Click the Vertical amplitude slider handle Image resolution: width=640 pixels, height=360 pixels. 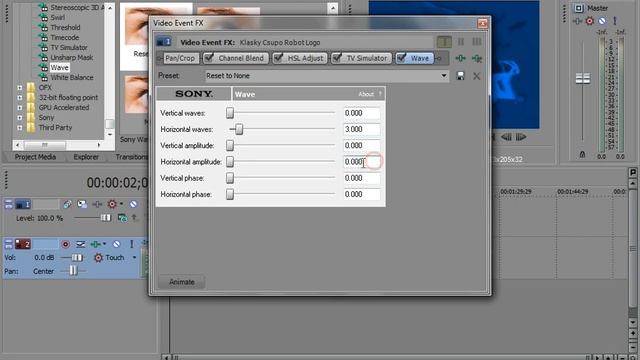pos(230,145)
